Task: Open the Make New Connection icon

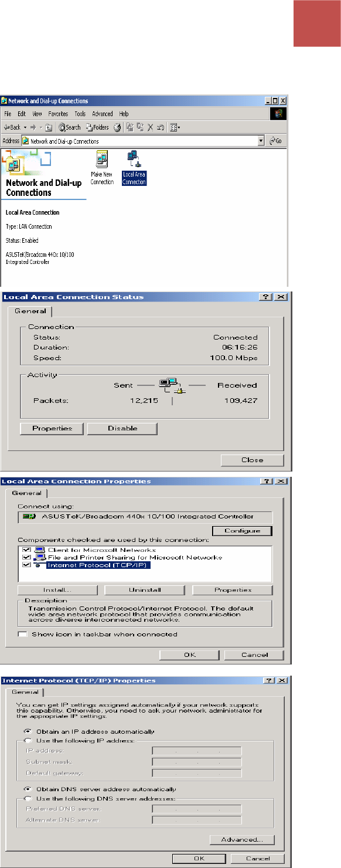Action: (102, 167)
